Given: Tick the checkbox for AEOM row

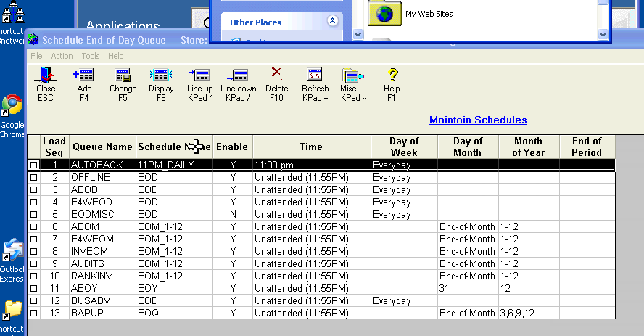Looking at the screenshot, I should (33, 226).
